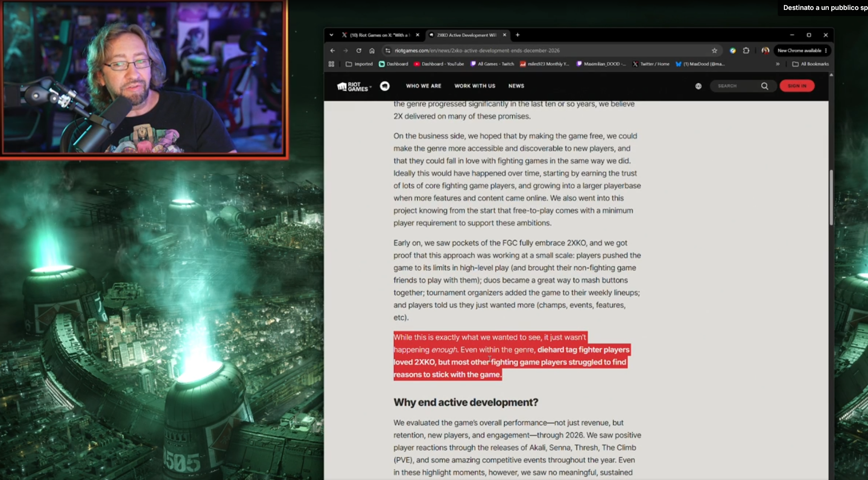Viewport: 868px width, 480px height.
Task: Open the Imported bookmarks folder
Action: click(x=359, y=64)
